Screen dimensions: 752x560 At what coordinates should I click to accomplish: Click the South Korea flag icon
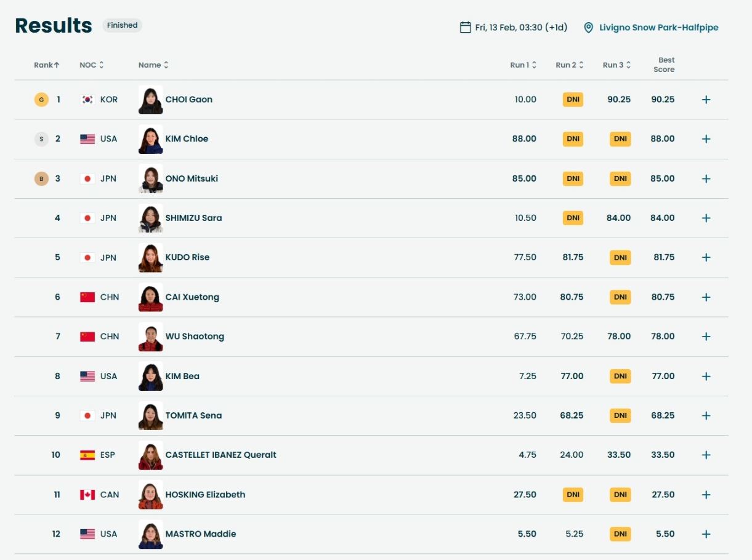87,100
